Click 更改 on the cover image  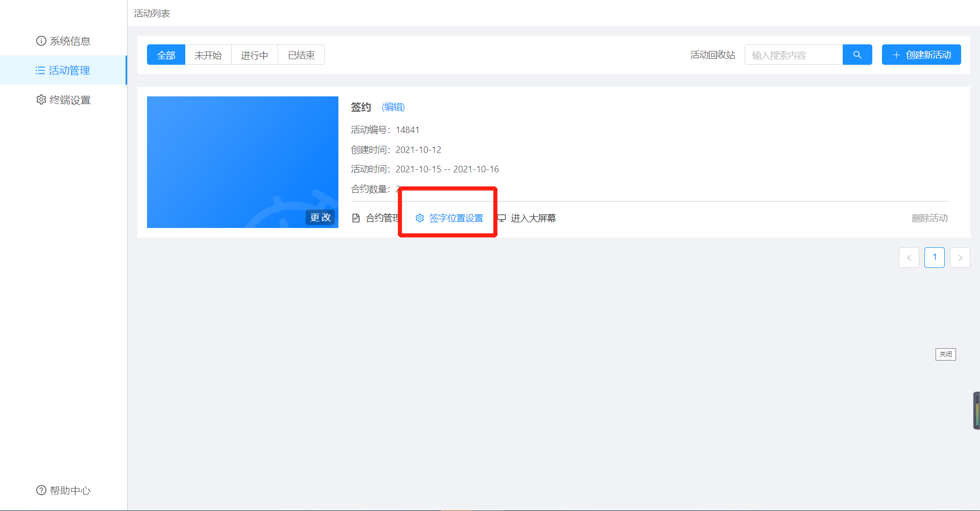[321, 217]
